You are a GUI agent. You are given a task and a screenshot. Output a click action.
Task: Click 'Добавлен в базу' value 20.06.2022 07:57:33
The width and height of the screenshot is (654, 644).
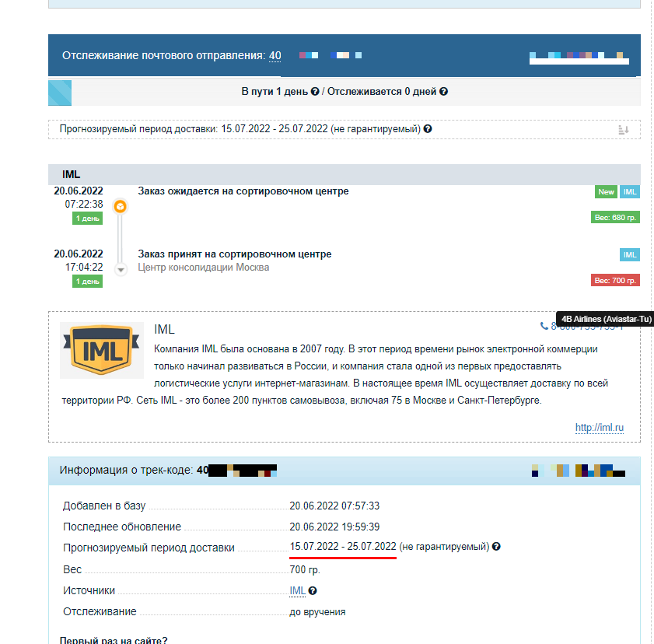pyautogui.click(x=334, y=506)
